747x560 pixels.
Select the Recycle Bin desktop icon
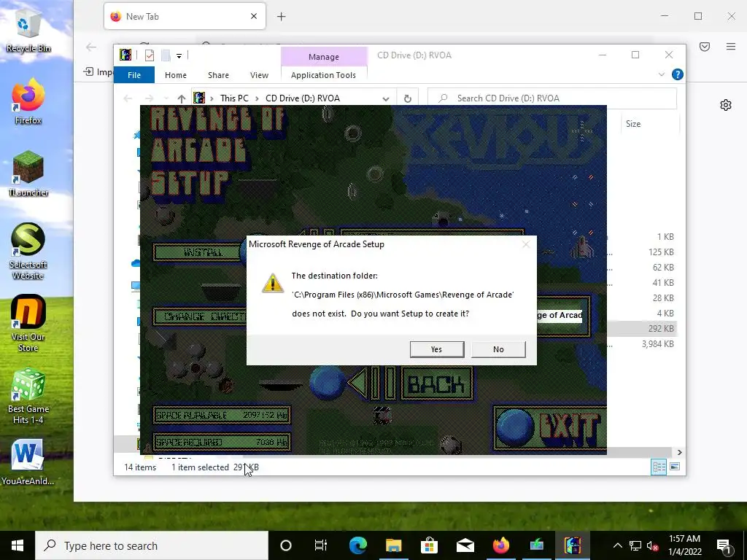coord(28,29)
